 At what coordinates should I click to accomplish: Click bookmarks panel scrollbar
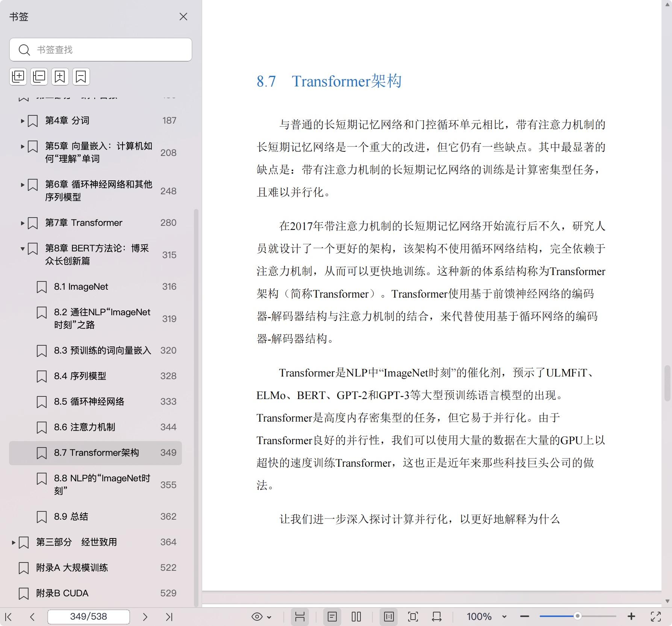click(x=196, y=408)
